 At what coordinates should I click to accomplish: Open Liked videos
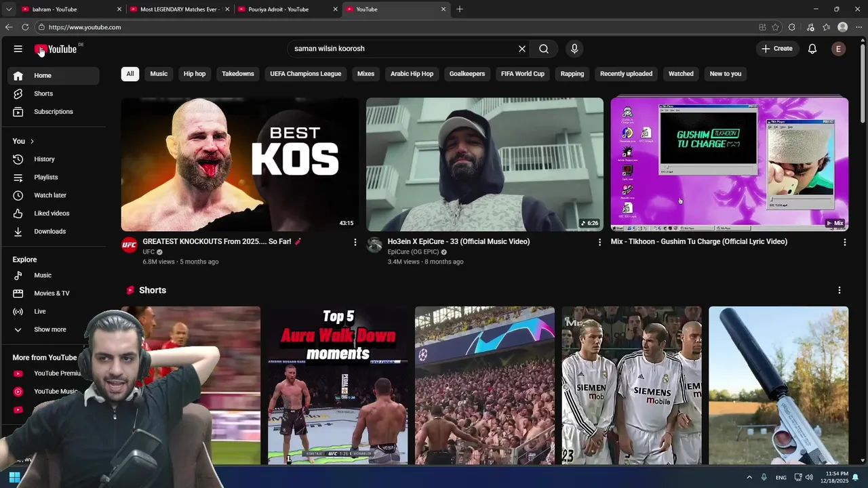coord(53,213)
